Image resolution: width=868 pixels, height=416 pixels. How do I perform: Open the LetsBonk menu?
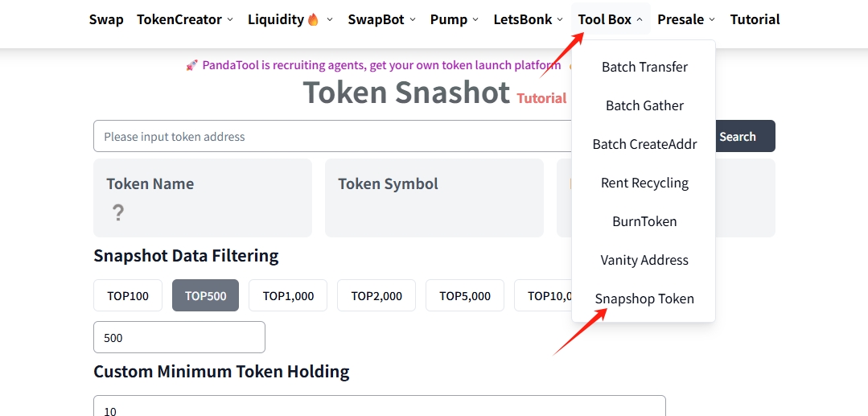click(x=529, y=19)
